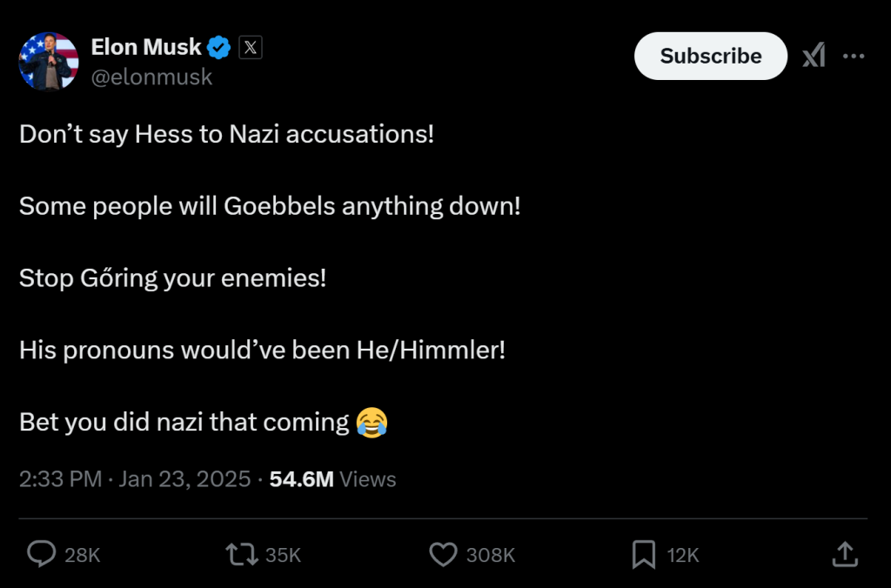The width and height of the screenshot is (891, 588).
Task: Click the X affiliation badge beside name
Action: coord(250,48)
